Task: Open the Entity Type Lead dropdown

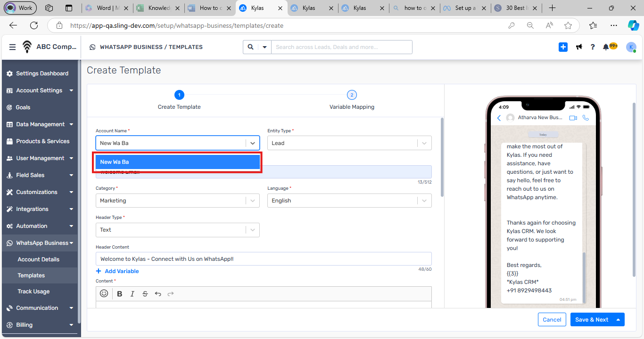Action: coord(349,143)
